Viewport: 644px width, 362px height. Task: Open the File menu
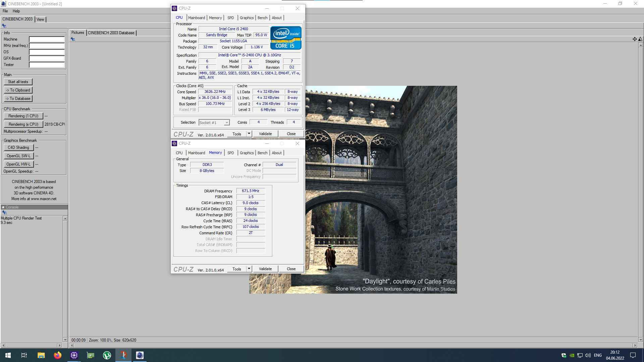point(5,11)
